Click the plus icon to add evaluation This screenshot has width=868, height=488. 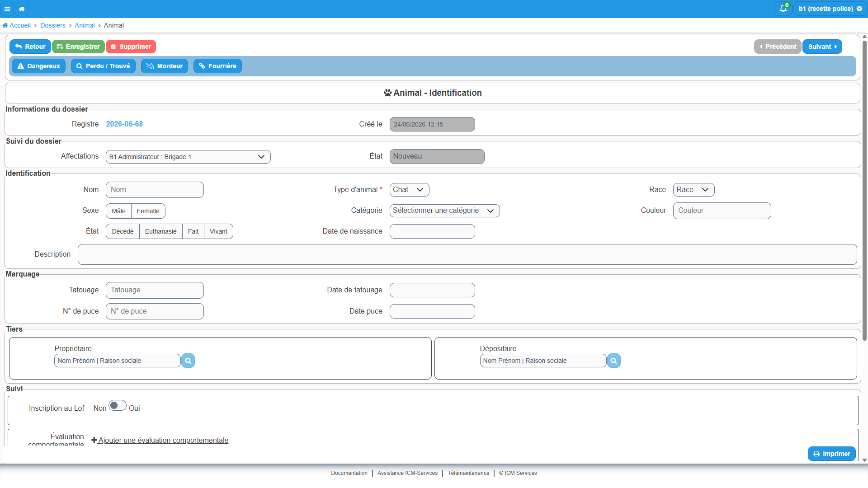(94, 440)
